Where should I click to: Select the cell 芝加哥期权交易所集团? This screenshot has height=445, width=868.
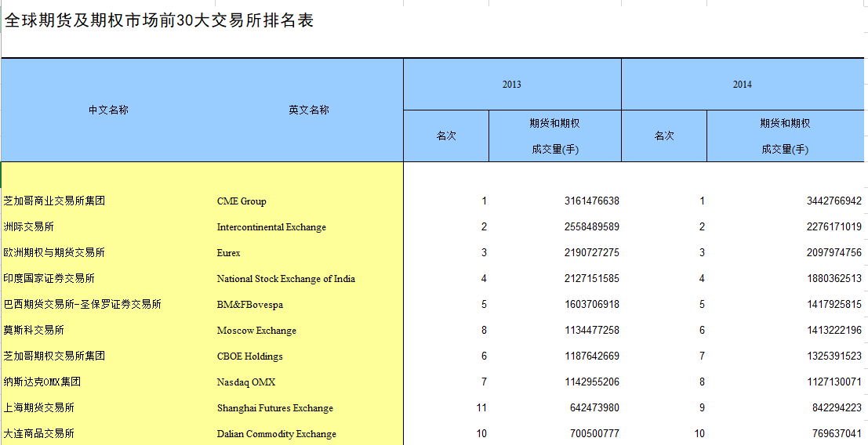coord(54,356)
